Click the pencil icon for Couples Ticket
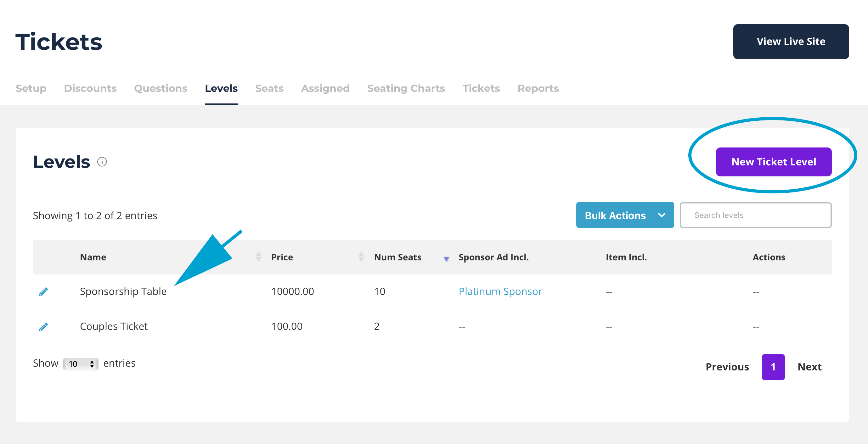Viewport: 868px width, 444px height. (43, 326)
